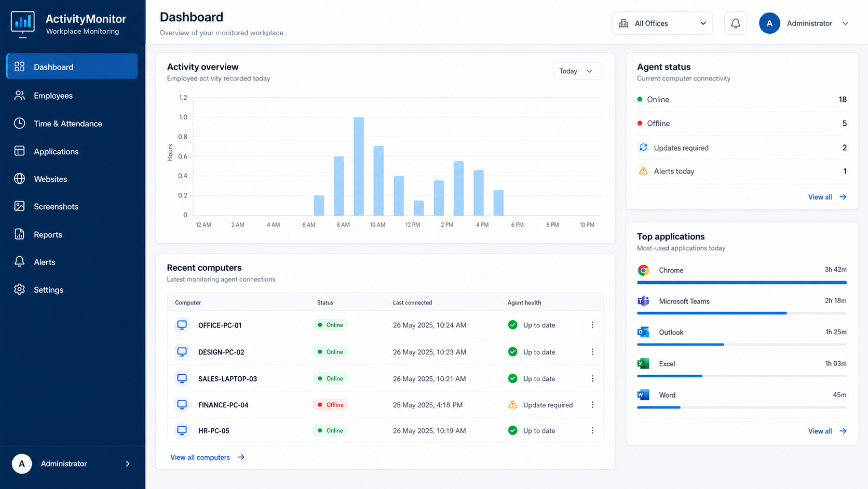
Task: Click View all in Agent status
Action: [x=827, y=197]
